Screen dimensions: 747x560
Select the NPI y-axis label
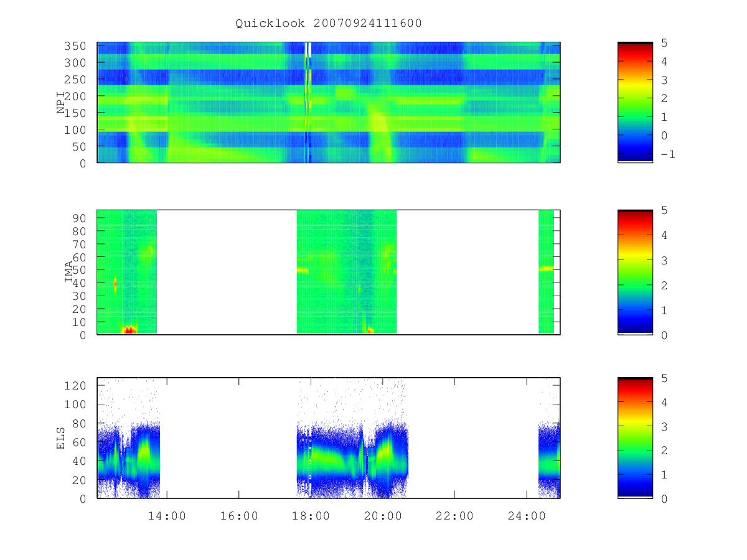click(61, 103)
